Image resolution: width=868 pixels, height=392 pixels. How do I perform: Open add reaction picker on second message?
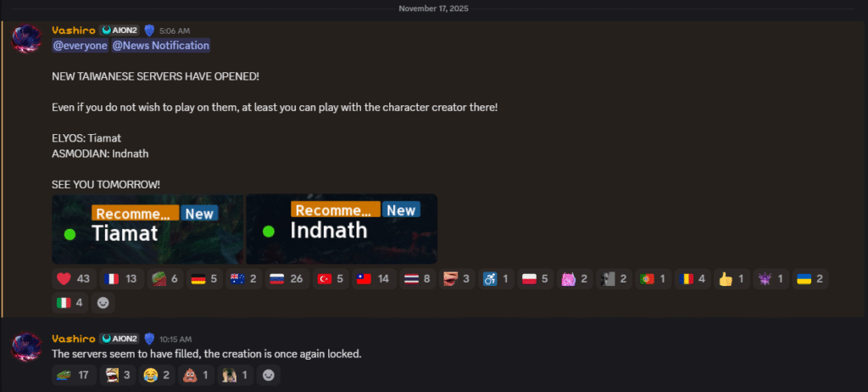tap(269, 375)
